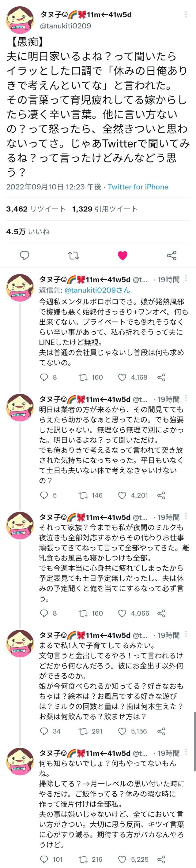The width and height of the screenshot is (196, 868).
Task: Reply to the main 【愚痴】 tweet
Action: click(24, 255)
